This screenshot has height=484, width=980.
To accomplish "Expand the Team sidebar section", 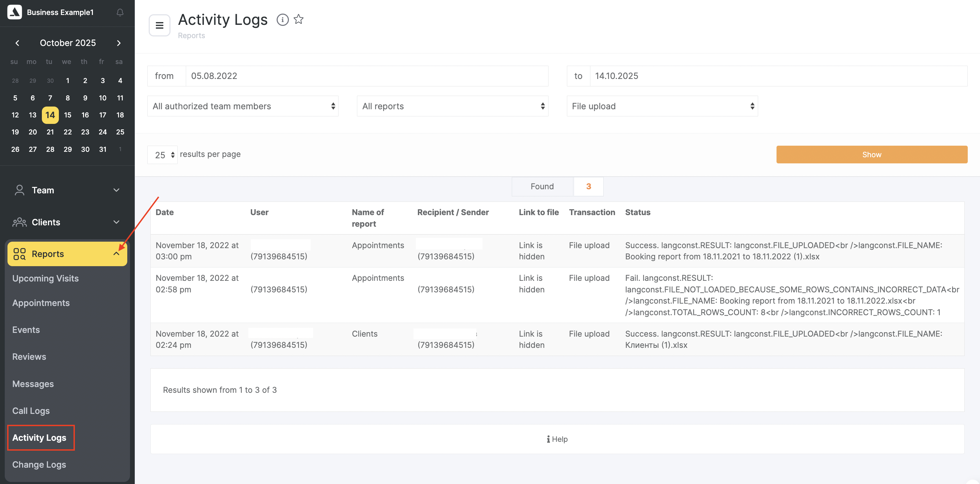I will [x=116, y=190].
